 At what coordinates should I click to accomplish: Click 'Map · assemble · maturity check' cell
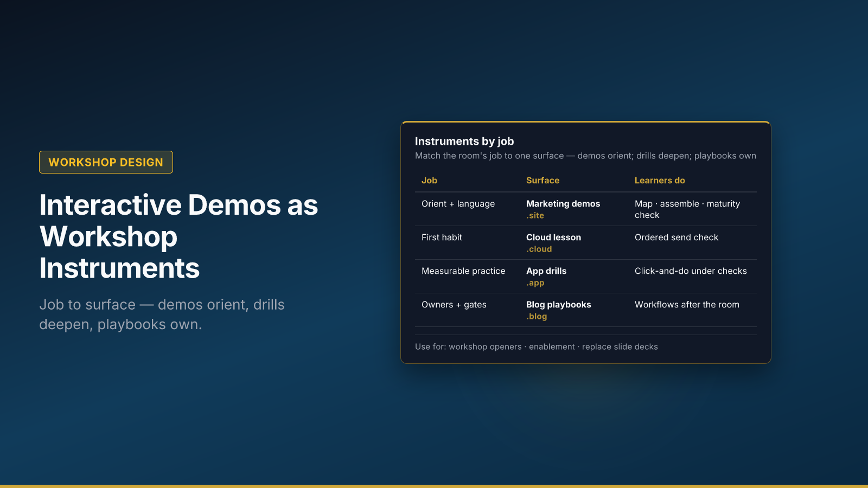point(687,209)
